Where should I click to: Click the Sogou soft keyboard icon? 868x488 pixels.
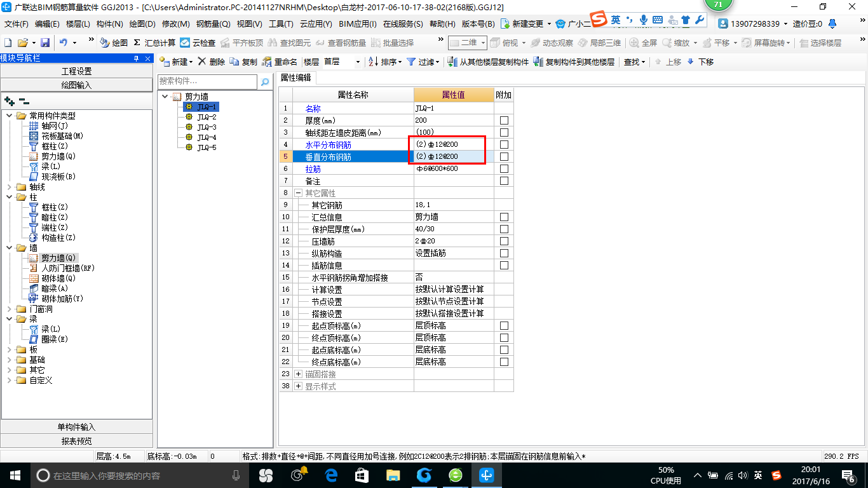point(658,20)
